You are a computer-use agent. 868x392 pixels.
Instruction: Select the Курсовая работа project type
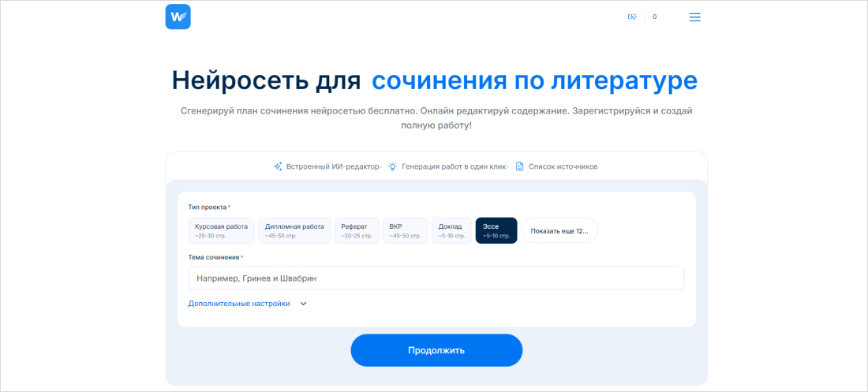[221, 230]
